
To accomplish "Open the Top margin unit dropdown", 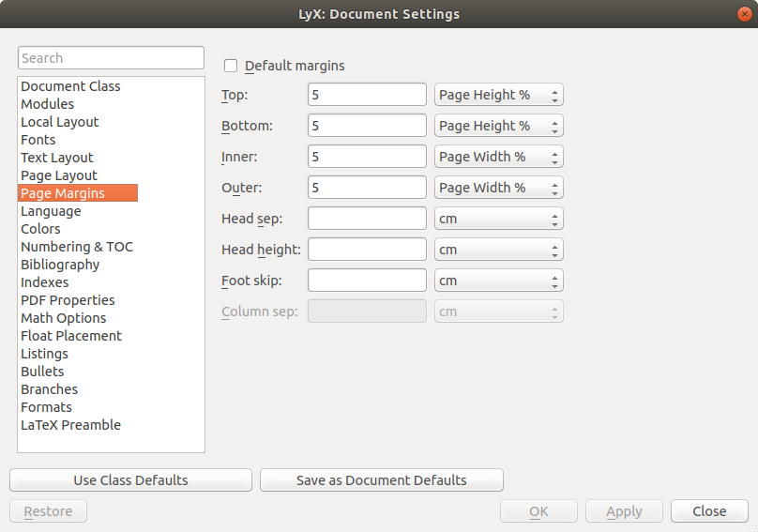I will 498,95.
